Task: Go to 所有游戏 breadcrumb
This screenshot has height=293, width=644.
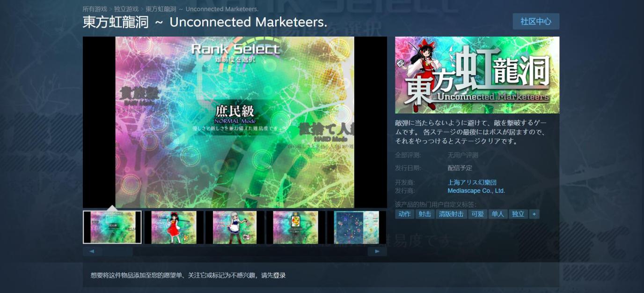Action: pos(95,9)
